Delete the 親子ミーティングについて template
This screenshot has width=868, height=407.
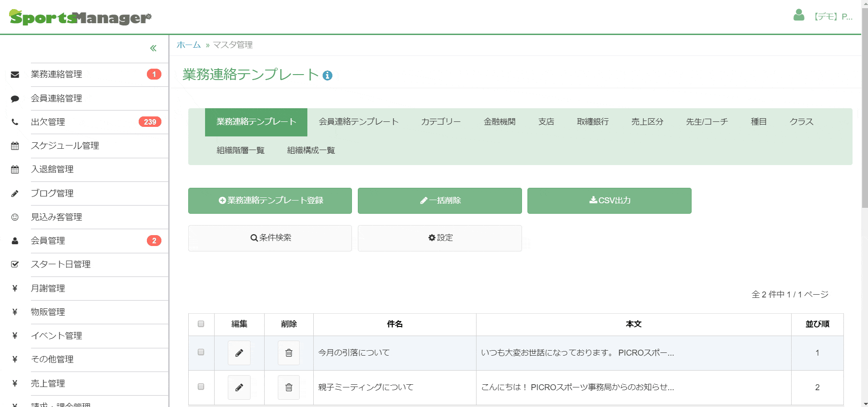click(x=289, y=387)
